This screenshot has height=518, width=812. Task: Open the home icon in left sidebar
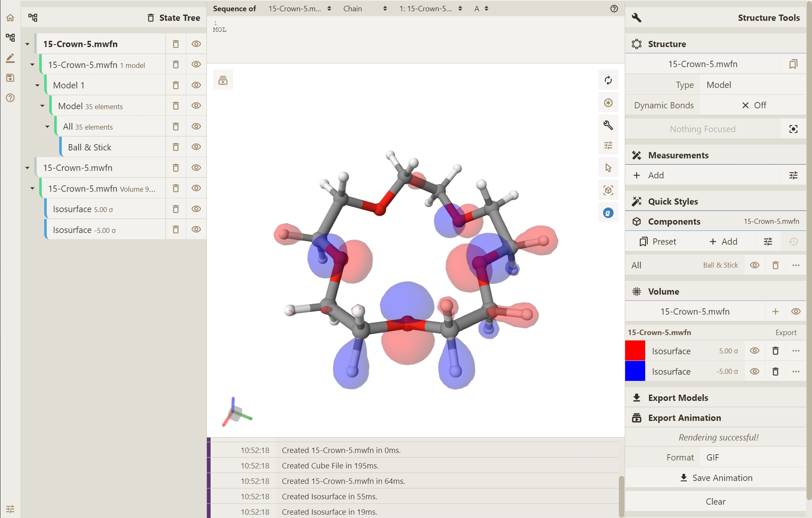(x=10, y=18)
